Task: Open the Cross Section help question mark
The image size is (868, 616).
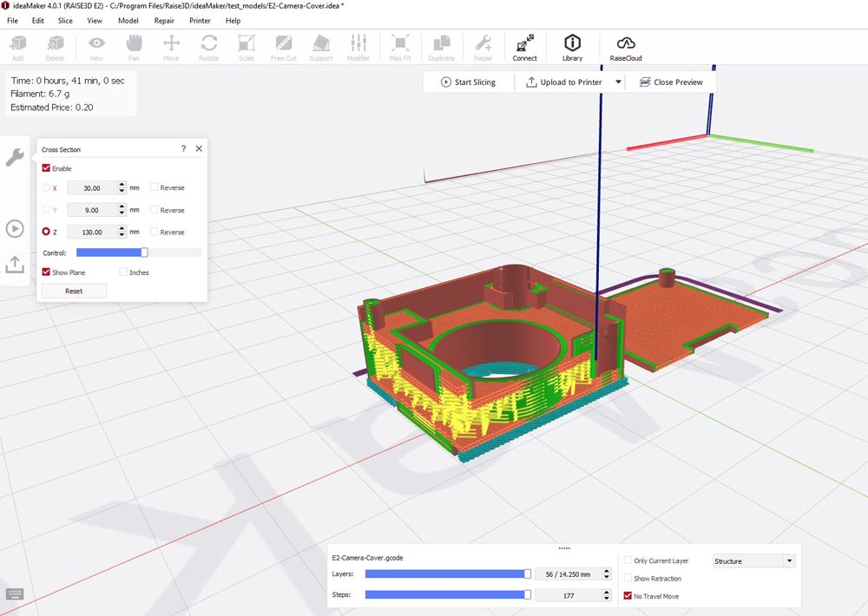Action: (183, 149)
